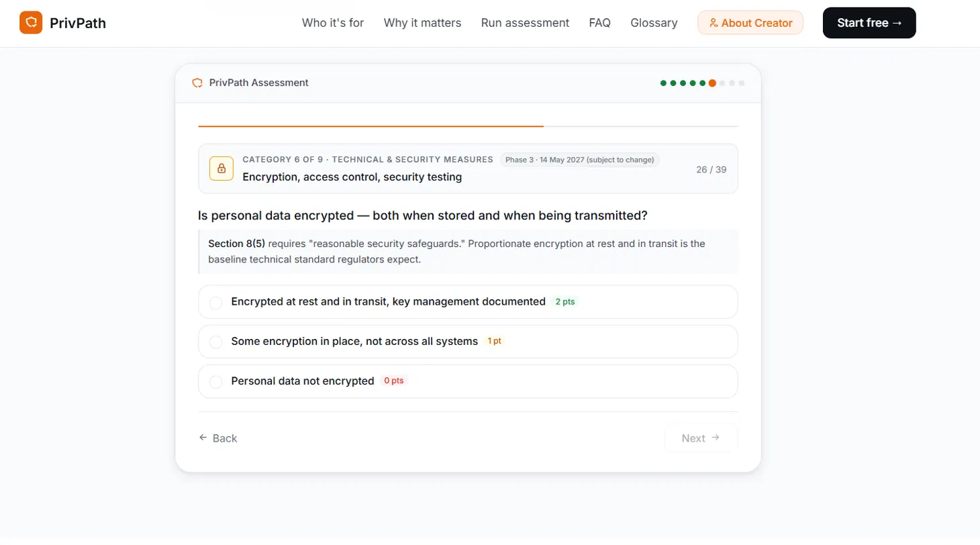Click the Next button
Viewport: 980px width, 545px height.
[x=701, y=438]
